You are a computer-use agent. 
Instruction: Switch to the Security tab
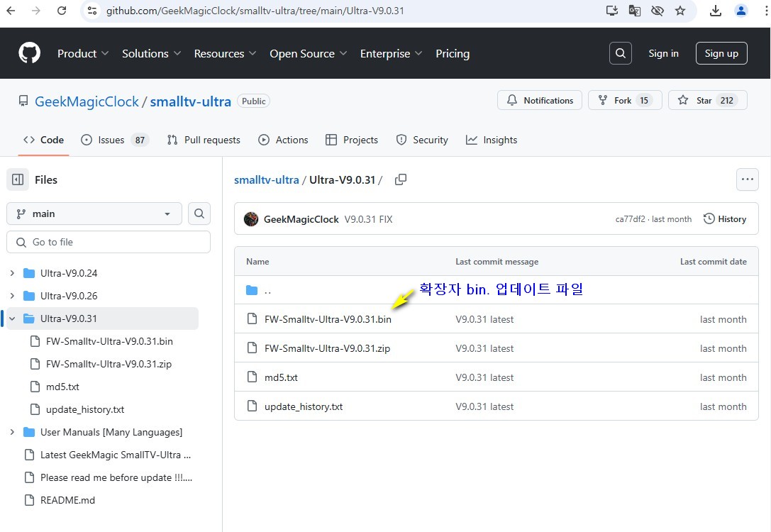coord(422,140)
